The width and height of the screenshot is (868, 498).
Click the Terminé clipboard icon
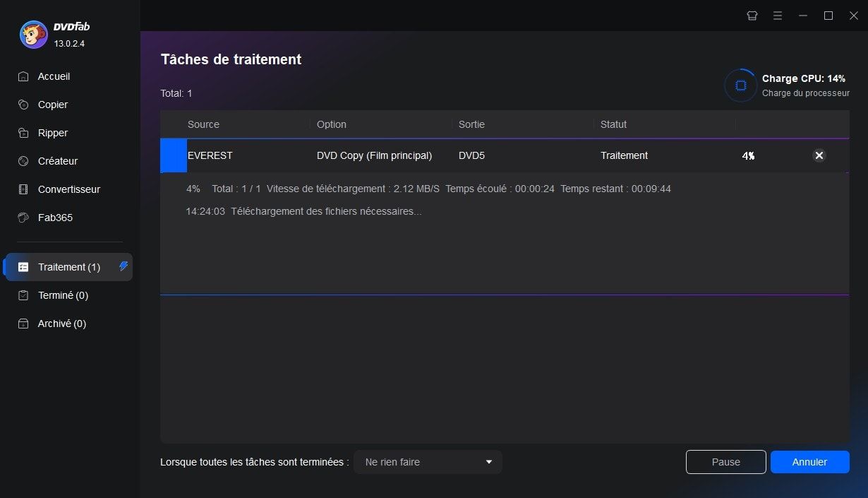(23, 295)
